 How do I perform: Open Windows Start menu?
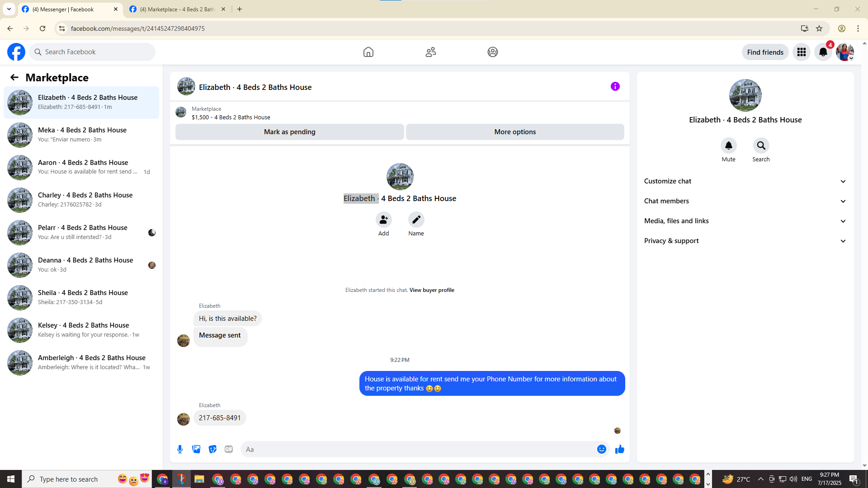[x=11, y=479]
